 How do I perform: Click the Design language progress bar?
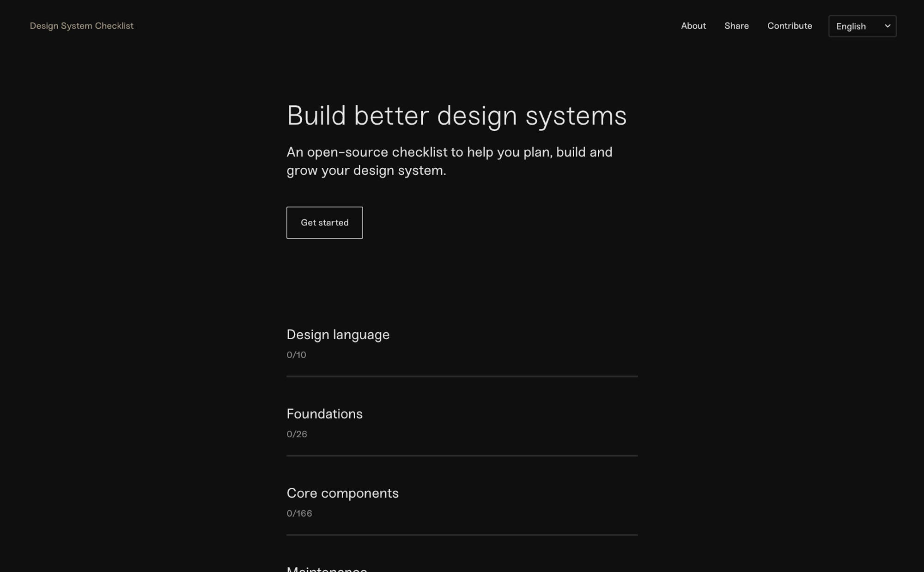462,376
